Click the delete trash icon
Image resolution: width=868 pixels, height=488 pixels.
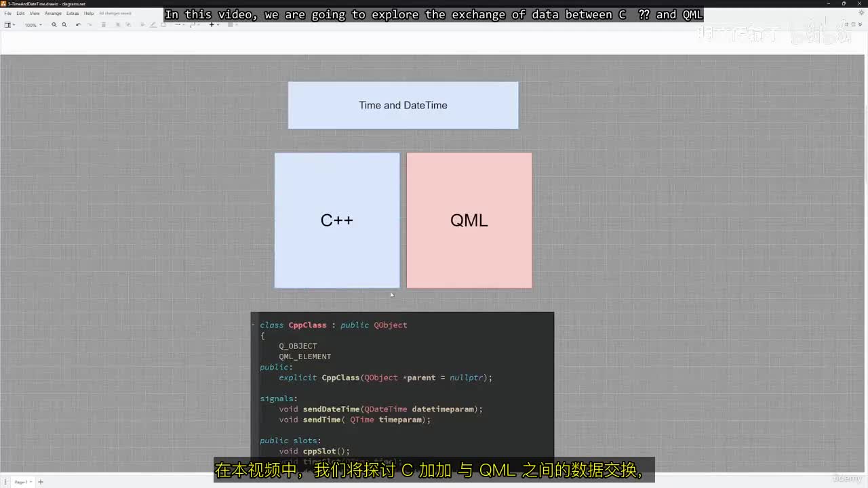tap(103, 25)
